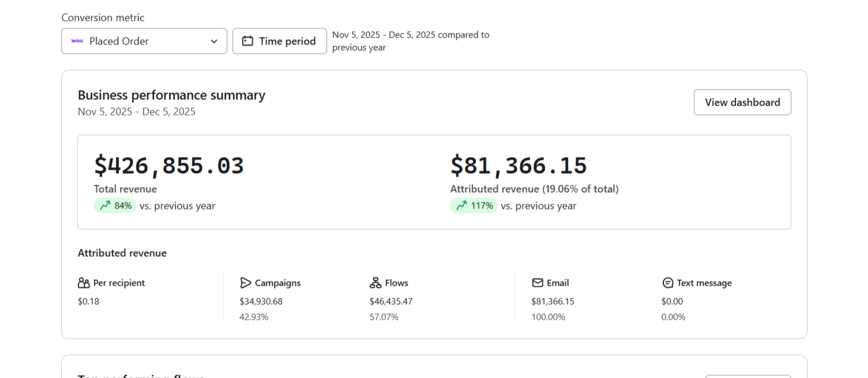Image resolution: width=868 pixels, height=378 pixels.
Task: Click the Campaigns paper plane icon
Action: point(246,283)
